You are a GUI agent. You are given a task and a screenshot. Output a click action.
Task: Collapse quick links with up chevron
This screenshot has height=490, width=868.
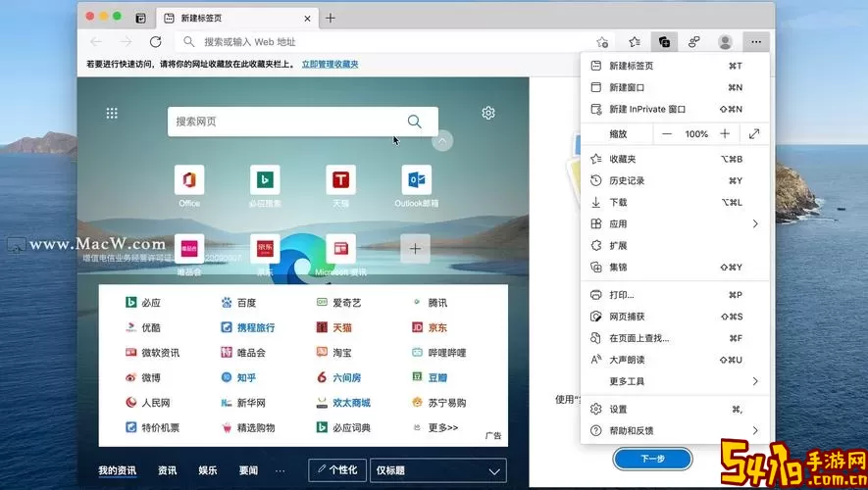tap(441, 140)
